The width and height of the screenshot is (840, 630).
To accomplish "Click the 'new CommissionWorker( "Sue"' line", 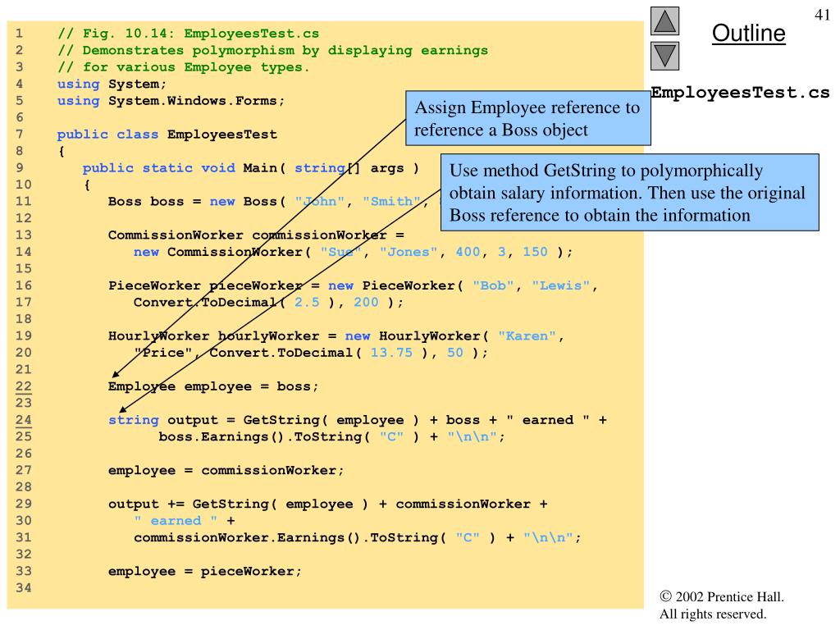I will pyautogui.click(x=353, y=253).
